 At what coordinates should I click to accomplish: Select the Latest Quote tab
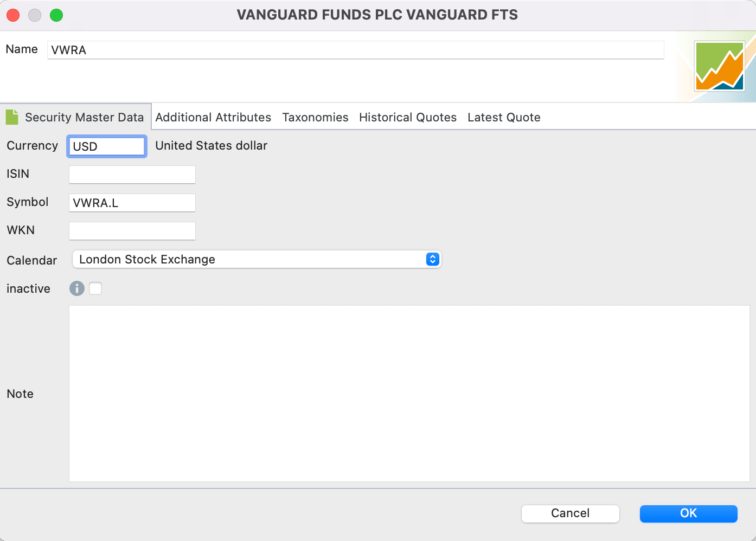click(504, 117)
